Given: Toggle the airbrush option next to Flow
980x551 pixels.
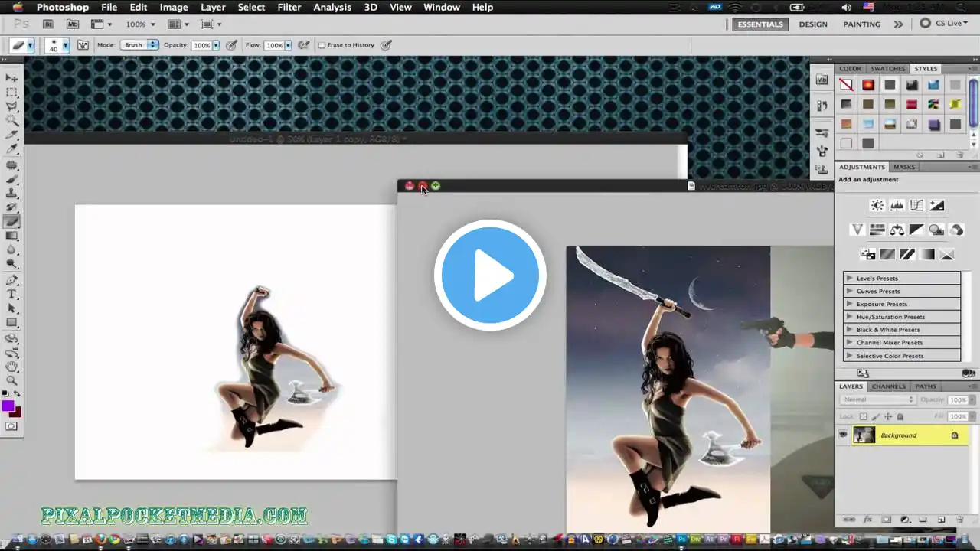Looking at the screenshot, I should click(x=303, y=45).
